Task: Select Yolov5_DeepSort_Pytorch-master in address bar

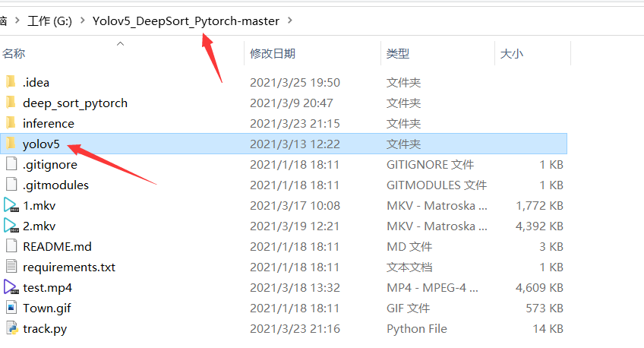Action: pos(186,21)
